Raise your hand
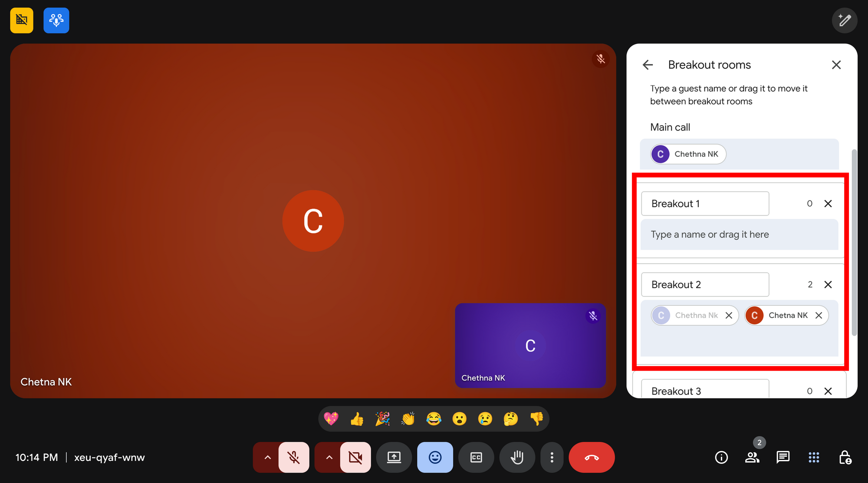Screen dimensions: 868x483 click(517, 457)
